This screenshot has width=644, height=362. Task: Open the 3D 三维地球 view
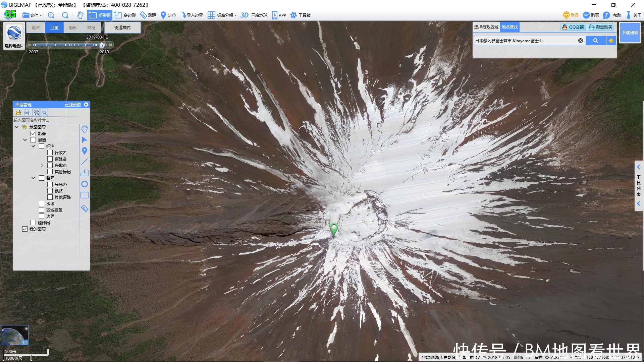[x=254, y=15]
